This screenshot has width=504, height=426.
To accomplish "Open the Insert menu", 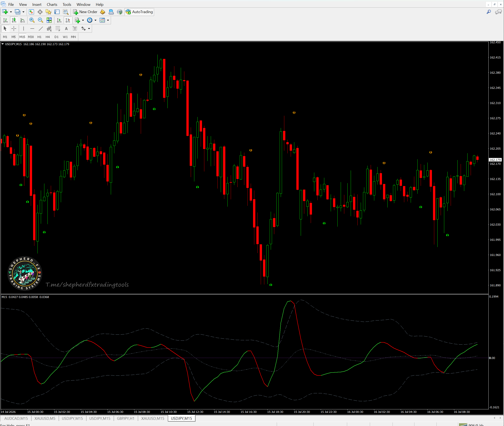I will tap(37, 5).
